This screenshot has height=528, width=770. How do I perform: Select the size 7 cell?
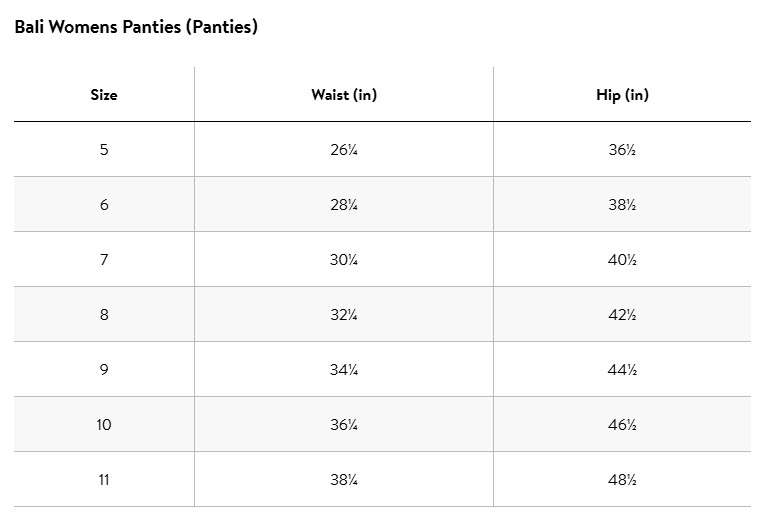[x=104, y=260]
